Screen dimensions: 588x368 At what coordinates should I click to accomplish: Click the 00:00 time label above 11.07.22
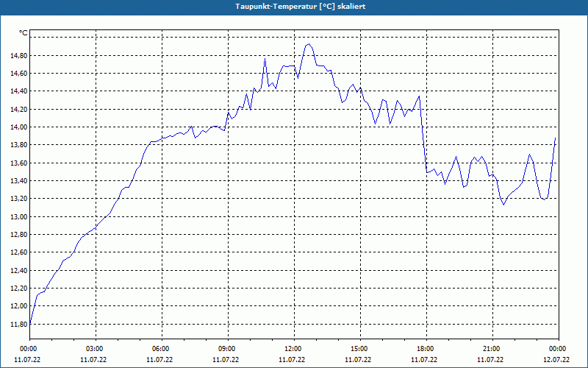(28, 349)
